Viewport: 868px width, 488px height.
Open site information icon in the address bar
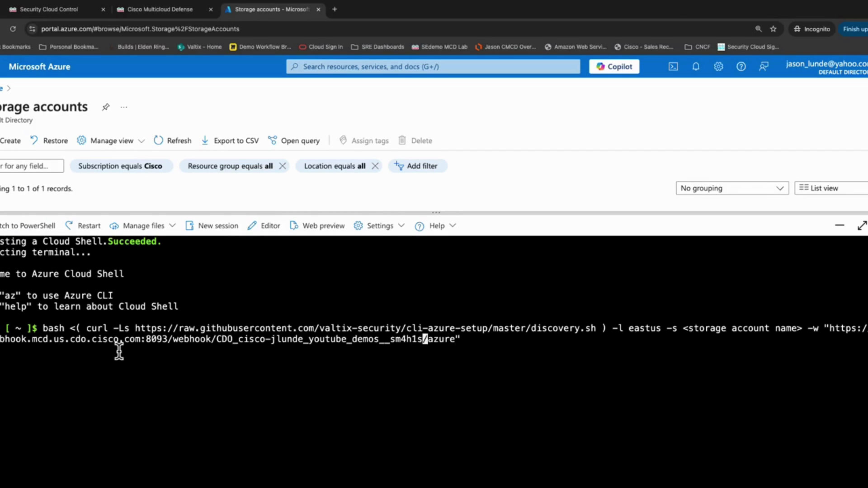coord(32,29)
